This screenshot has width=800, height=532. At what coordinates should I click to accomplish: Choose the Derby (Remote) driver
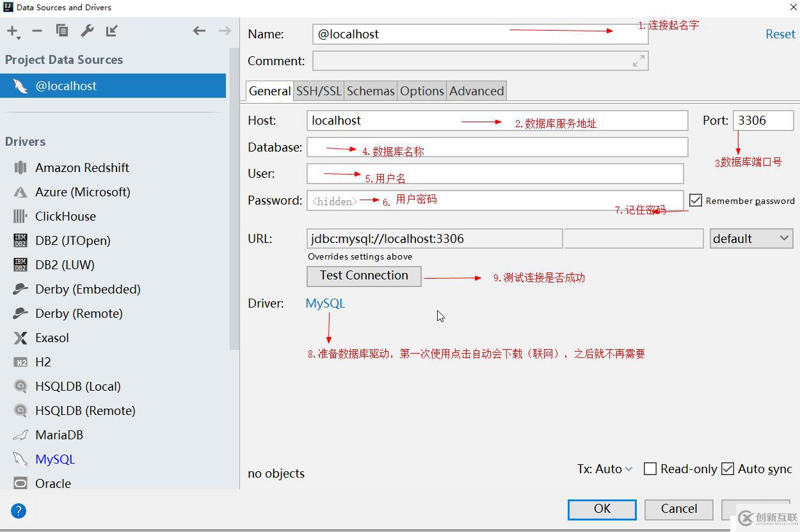79,313
